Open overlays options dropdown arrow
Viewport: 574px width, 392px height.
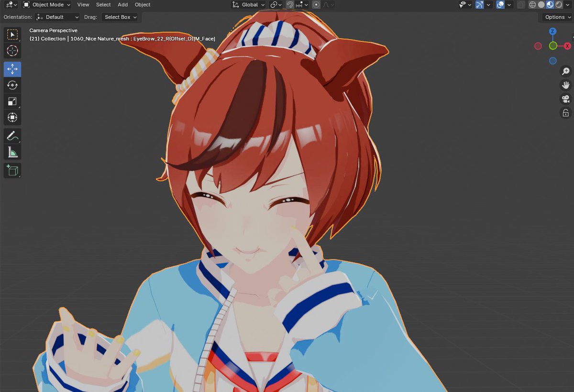coord(509,5)
